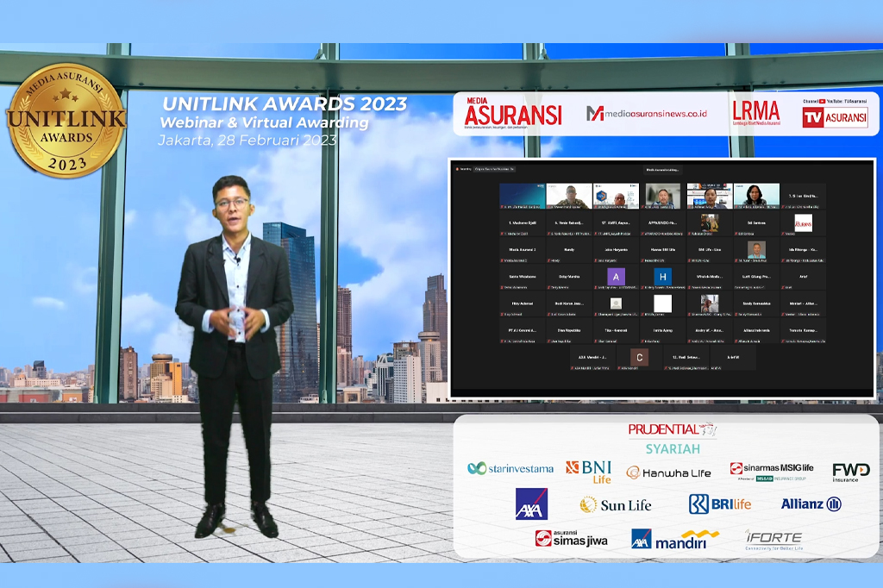Viewport: 883px width, 588px height.
Task: Click the standalone blue AXA square logo
Action: (x=531, y=504)
